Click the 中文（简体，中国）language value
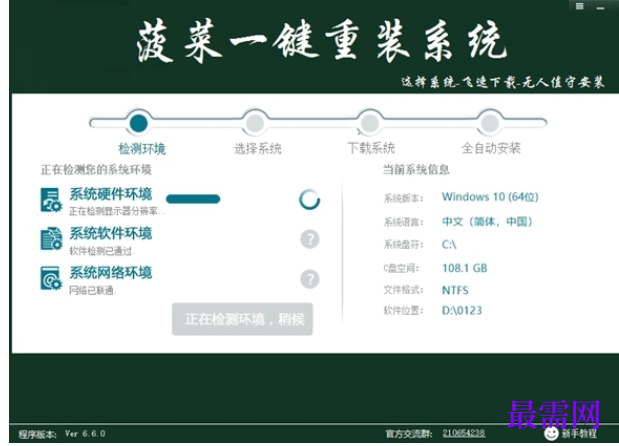The height and width of the screenshot is (446, 619). point(487,221)
